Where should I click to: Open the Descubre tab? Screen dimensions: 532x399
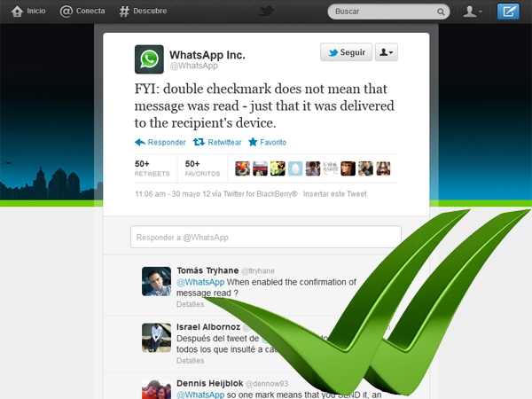143,12
